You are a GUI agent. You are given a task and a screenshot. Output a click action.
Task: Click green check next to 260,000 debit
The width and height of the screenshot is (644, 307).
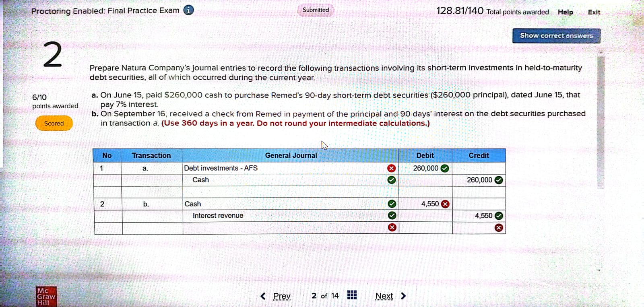[x=445, y=168]
